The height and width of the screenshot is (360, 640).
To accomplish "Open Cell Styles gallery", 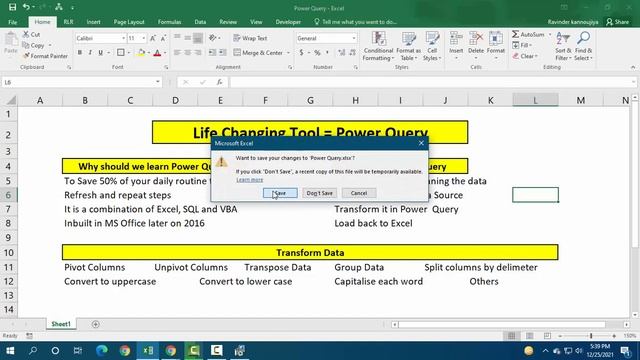I will coord(432,46).
